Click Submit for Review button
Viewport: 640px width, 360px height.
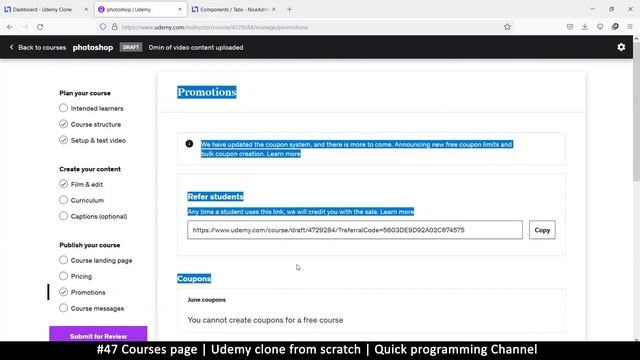(98, 335)
